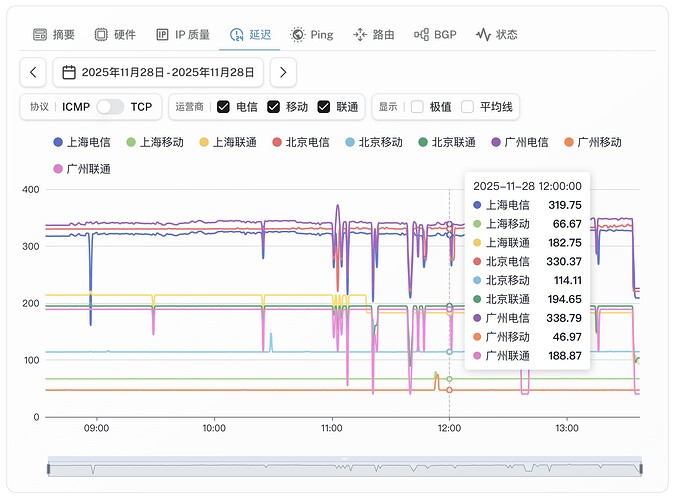Click the zoom slider overview track
Screen dimensions: 675x500
pyautogui.click(x=344, y=469)
